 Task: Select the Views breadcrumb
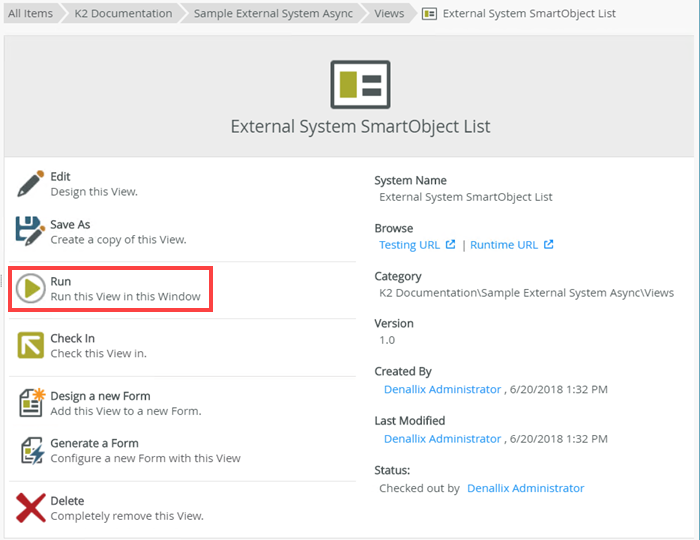pyautogui.click(x=389, y=14)
